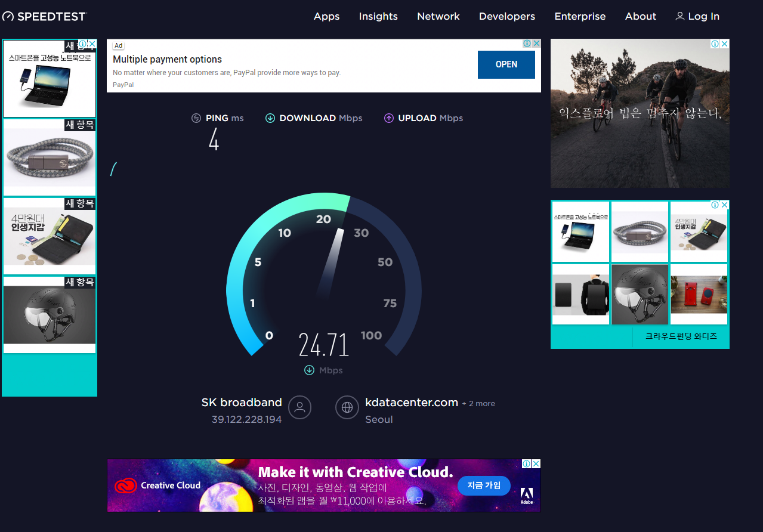
Task: Click the laptop thumbnail in right grid ad
Action: coord(580,232)
